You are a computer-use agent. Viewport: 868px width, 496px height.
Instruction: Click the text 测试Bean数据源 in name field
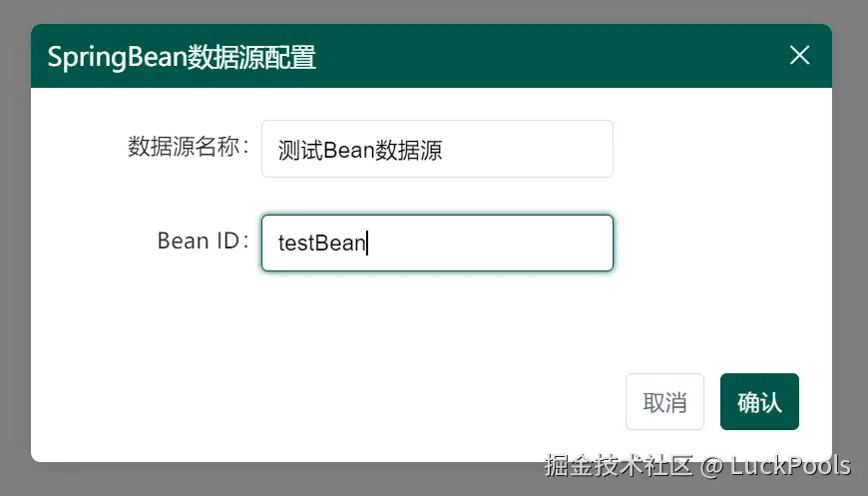pos(360,150)
